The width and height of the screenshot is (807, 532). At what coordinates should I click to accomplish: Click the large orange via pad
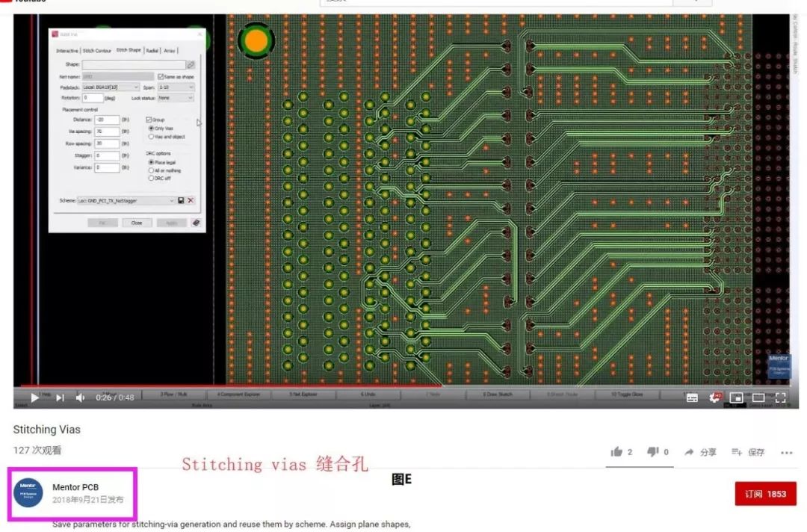(x=256, y=40)
